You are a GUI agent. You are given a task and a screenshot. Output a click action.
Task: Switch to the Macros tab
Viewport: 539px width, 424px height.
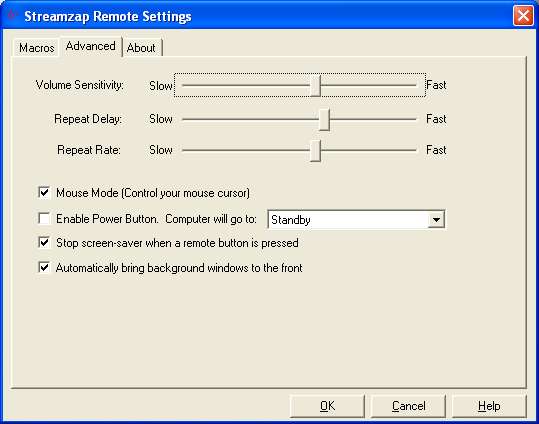(x=36, y=48)
